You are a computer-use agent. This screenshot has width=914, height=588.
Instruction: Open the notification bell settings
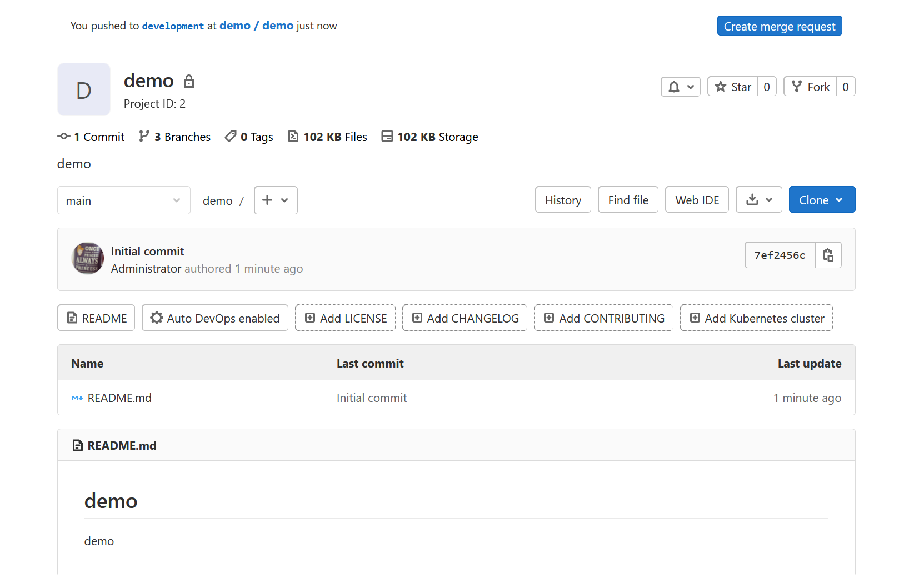pyautogui.click(x=680, y=87)
